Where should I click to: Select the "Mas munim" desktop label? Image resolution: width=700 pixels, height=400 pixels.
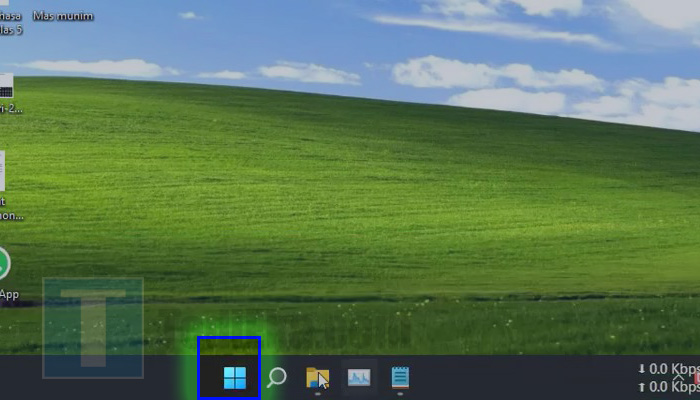(63, 16)
